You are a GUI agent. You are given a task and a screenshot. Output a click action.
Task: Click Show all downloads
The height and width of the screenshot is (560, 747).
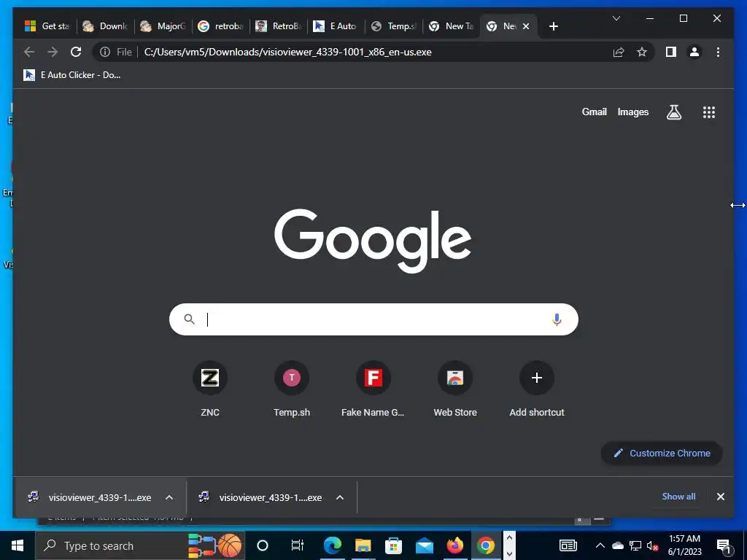pos(678,496)
